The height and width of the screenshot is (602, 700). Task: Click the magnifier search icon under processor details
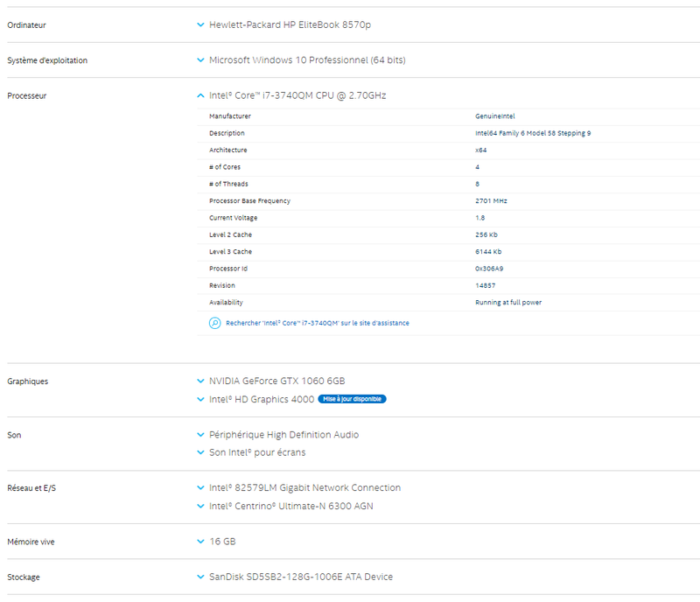point(214,323)
